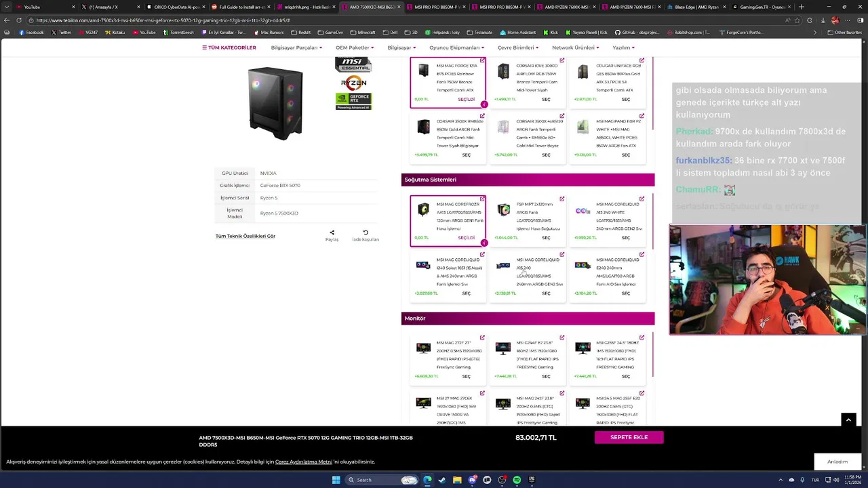The height and width of the screenshot is (488, 868).
Task: Click the browser address bar URL
Action: coord(163,20)
